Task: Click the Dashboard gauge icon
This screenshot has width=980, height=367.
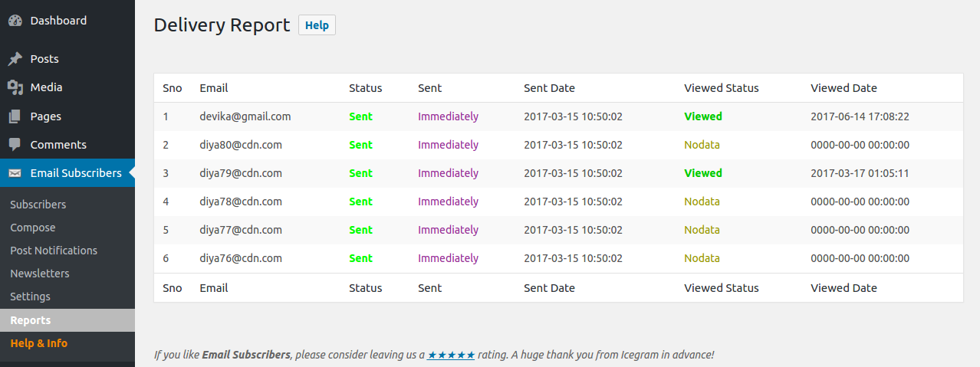Action: 15,21
